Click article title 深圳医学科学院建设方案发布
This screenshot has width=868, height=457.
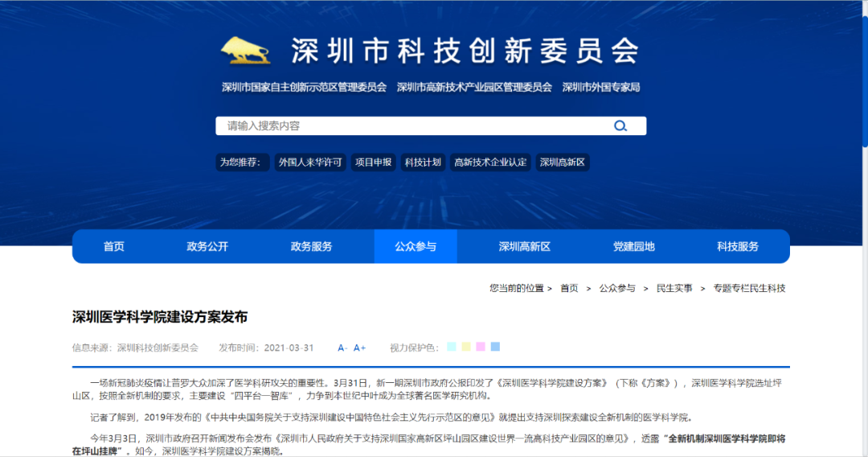pos(159,317)
